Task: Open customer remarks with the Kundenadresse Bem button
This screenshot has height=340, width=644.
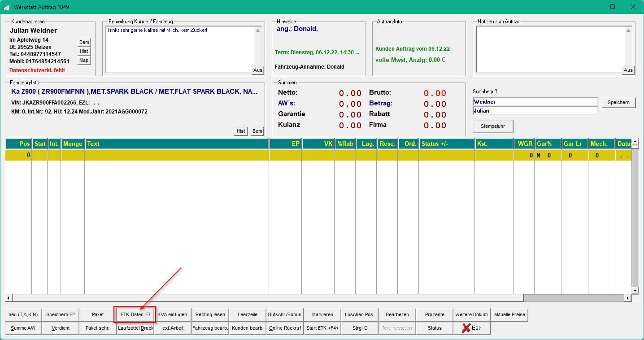Action: tap(84, 42)
